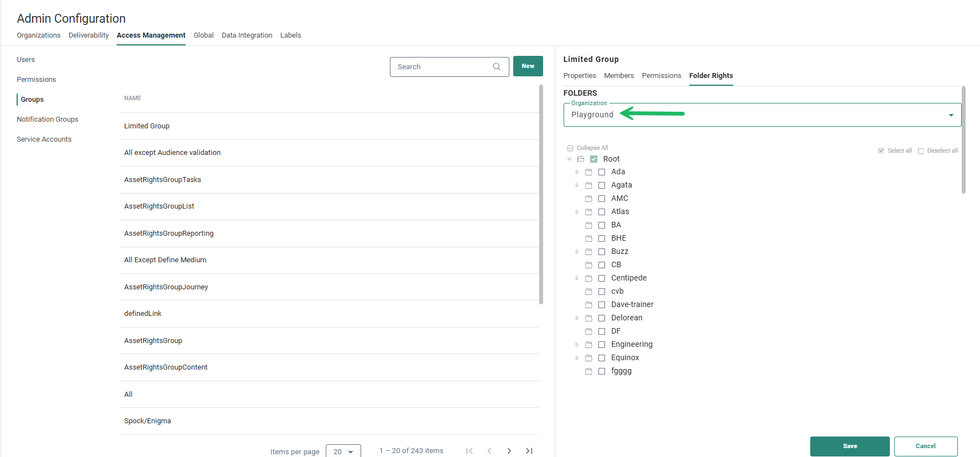Enable the Delorean folder checkbox
The image size is (980, 457).
(x=602, y=318)
